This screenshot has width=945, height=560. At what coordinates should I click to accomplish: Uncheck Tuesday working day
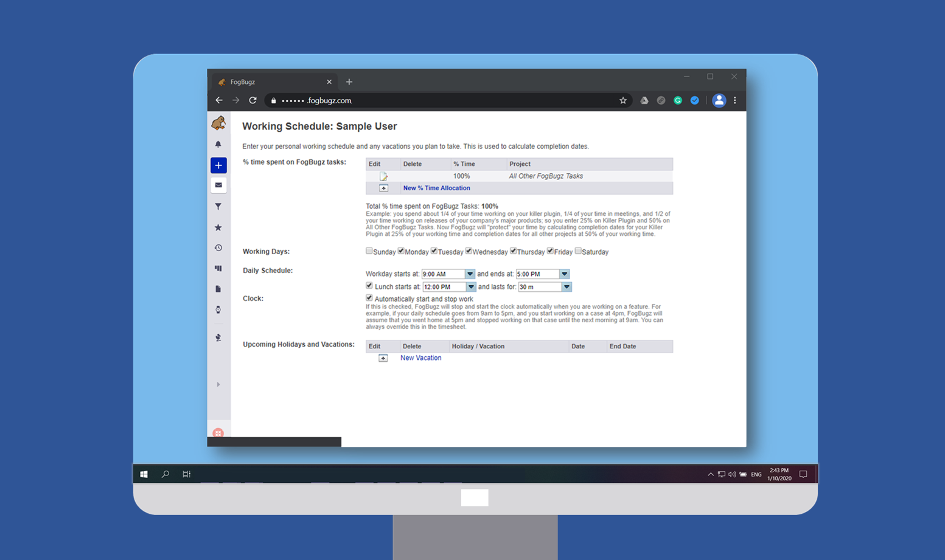[434, 251]
